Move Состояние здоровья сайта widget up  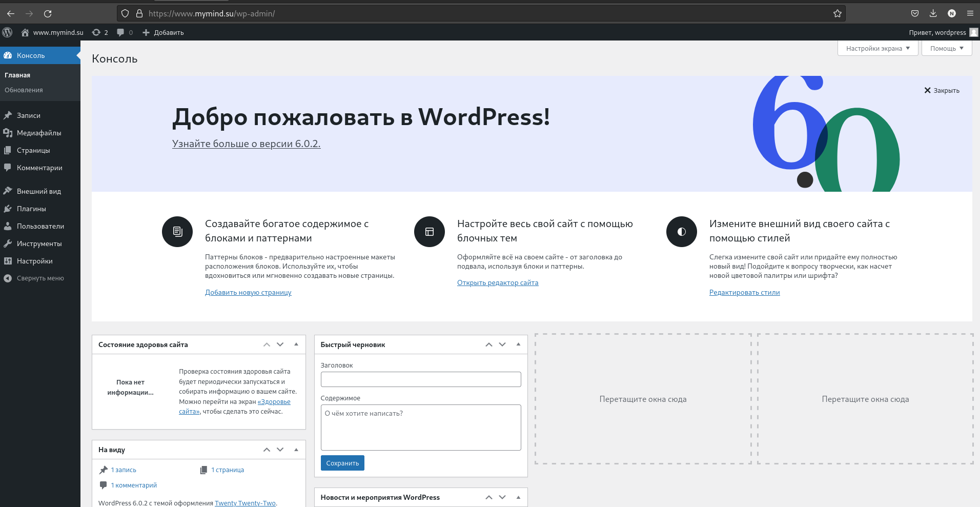(267, 344)
